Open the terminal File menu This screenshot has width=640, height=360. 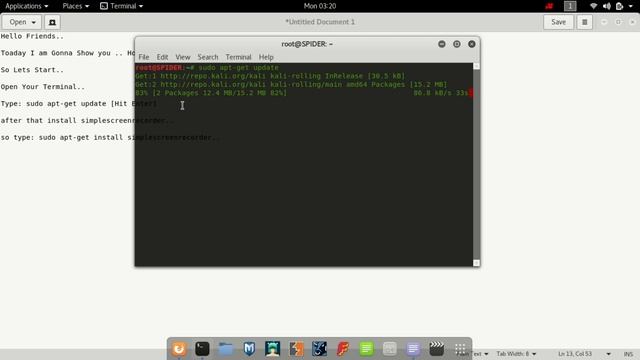point(144,57)
